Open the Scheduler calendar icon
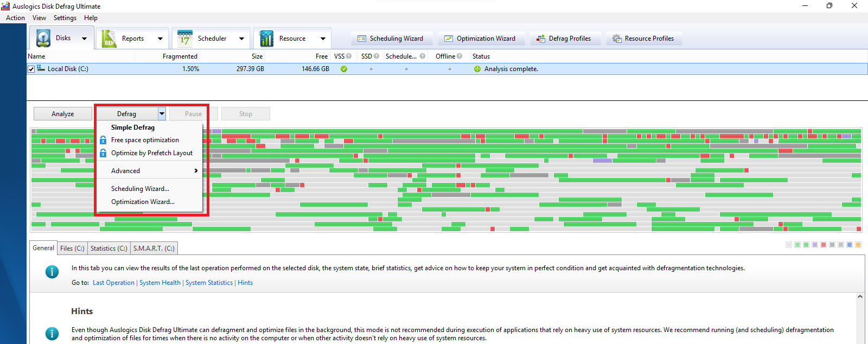868x344 pixels. (185, 39)
